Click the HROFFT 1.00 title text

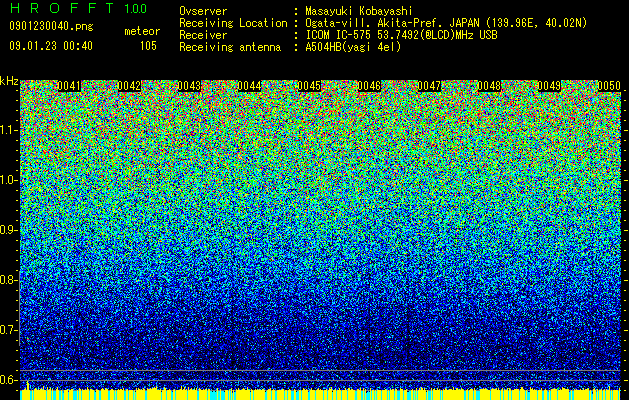(x=79, y=8)
